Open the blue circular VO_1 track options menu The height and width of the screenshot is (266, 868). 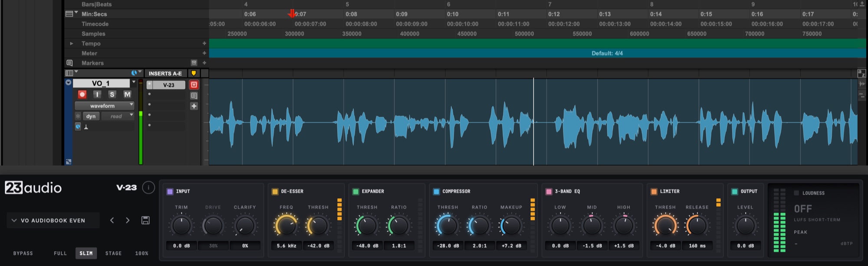coord(69,82)
